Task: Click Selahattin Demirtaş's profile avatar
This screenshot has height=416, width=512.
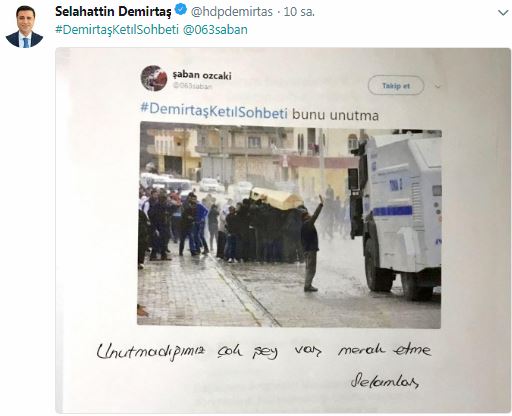Action: 24,27
